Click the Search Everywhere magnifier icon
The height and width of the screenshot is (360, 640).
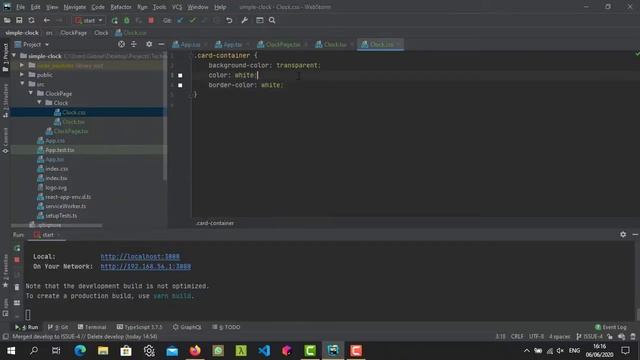click(x=272, y=20)
